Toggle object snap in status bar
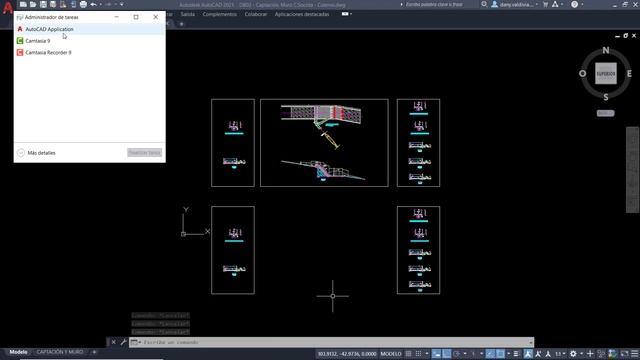The image size is (640, 360). click(x=500, y=353)
